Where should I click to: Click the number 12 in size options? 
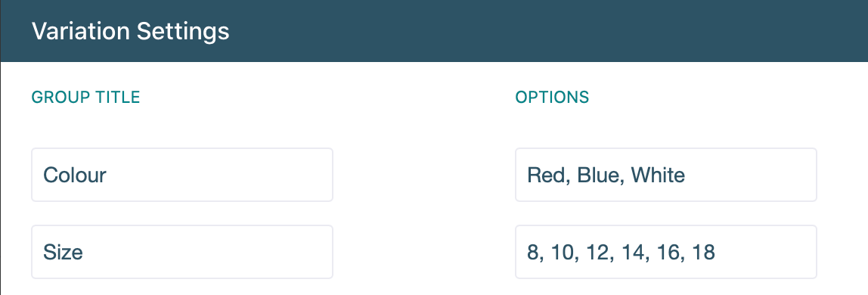[x=597, y=253]
